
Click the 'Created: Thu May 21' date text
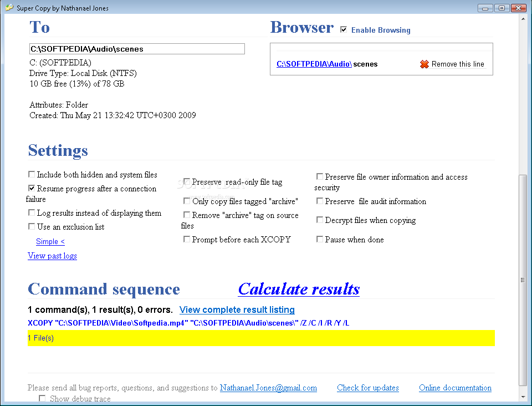click(x=112, y=115)
